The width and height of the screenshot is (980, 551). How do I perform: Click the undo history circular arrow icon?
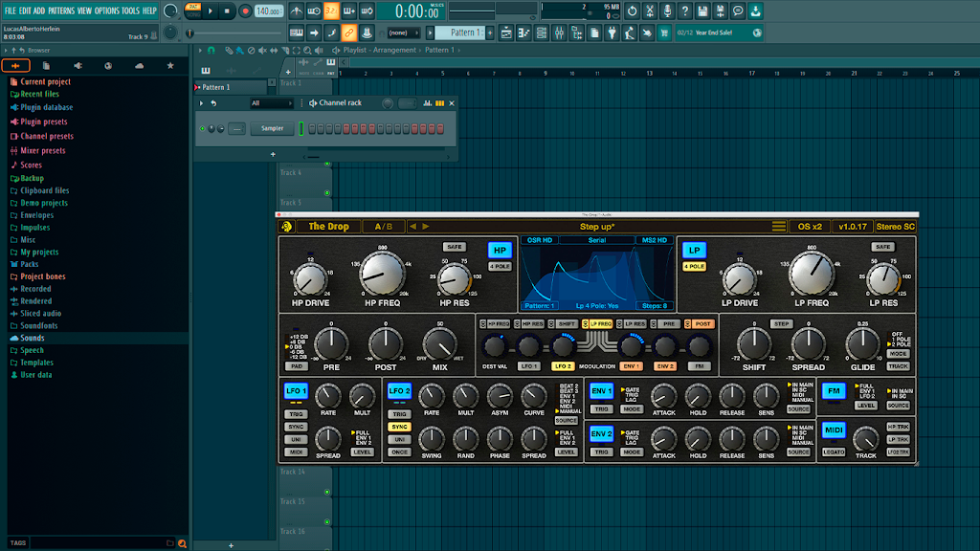coord(632,11)
